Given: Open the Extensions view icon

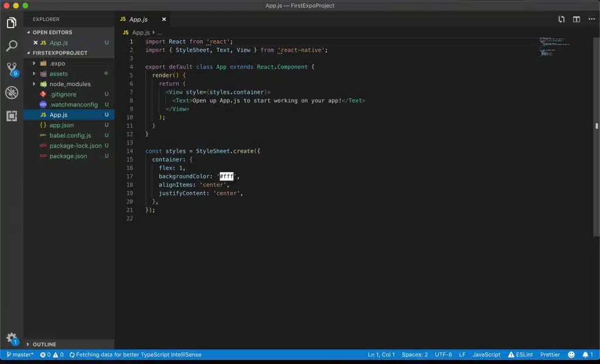Looking at the screenshot, I should [11, 115].
